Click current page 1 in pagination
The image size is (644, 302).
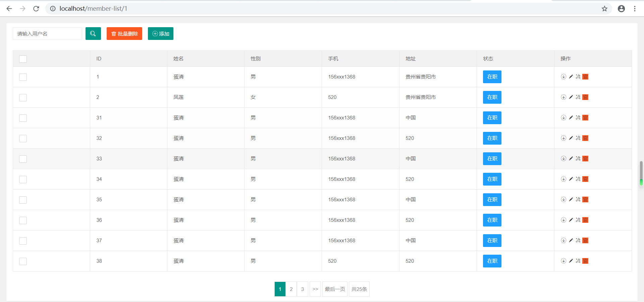(x=280, y=289)
